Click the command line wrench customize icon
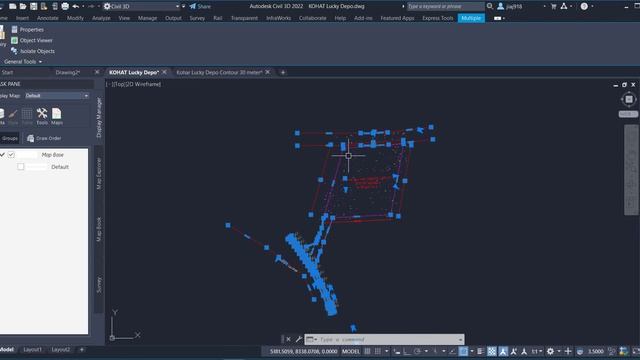 (x=298, y=339)
